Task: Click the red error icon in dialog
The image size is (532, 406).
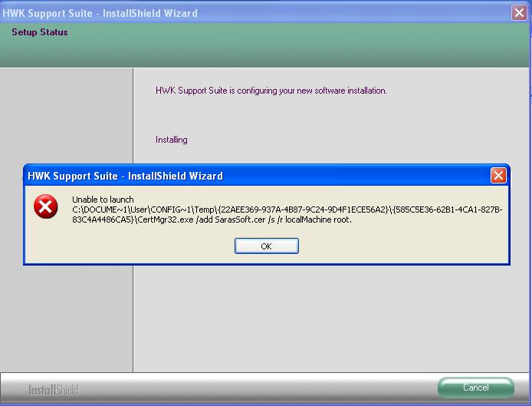Action: coord(46,206)
